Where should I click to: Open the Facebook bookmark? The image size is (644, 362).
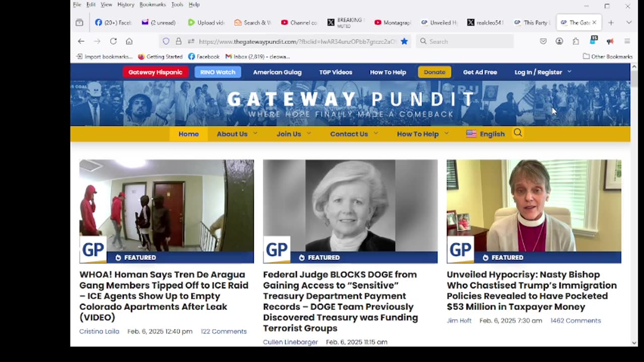point(204,56)
